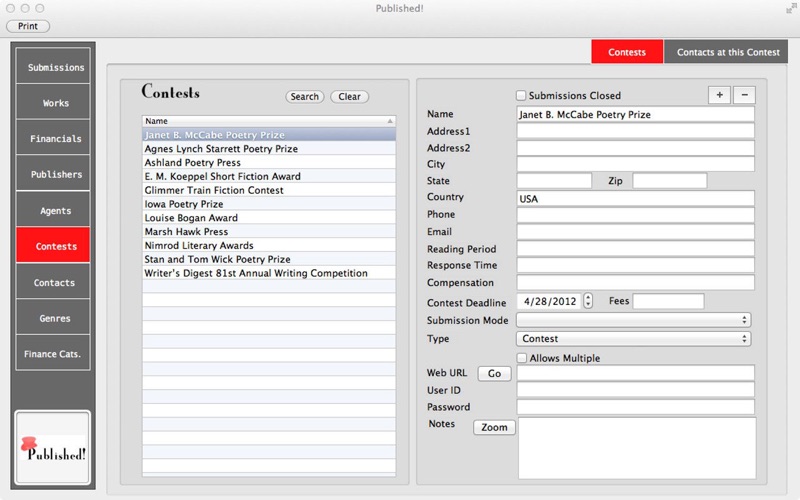Click the Go button beside Web URL

point(494,373)
